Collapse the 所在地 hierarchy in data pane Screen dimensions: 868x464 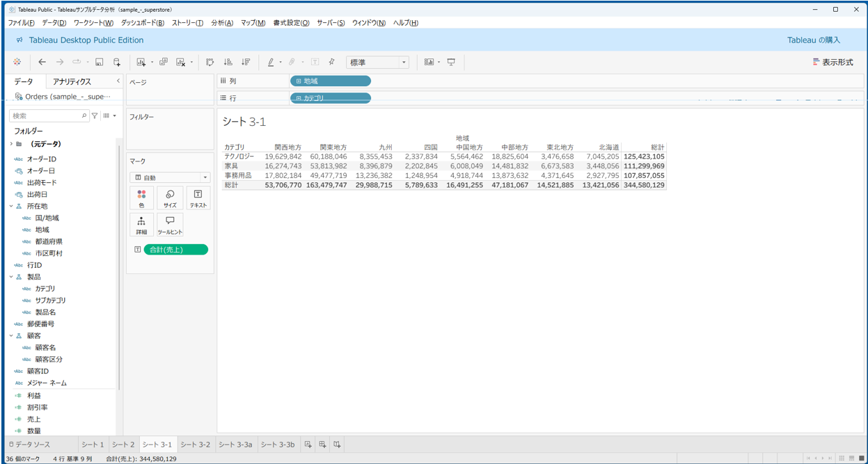pyautogui.click(x=11, y=207)
